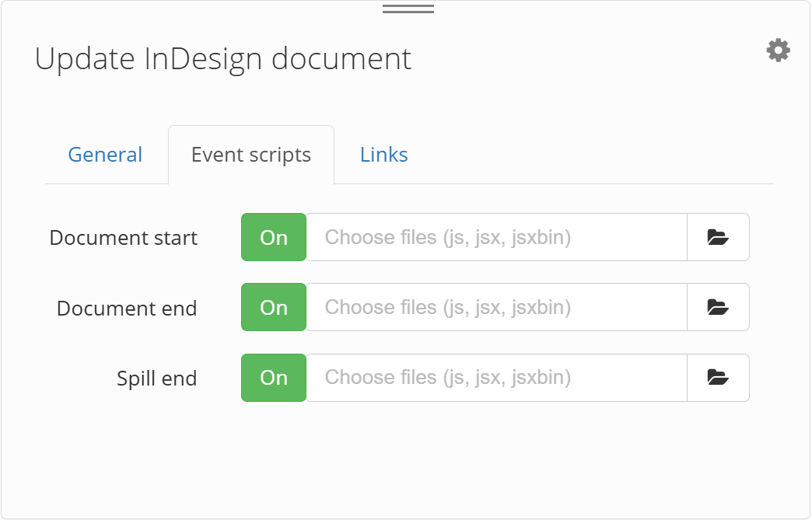Toggle off the Document start event script

273,237
